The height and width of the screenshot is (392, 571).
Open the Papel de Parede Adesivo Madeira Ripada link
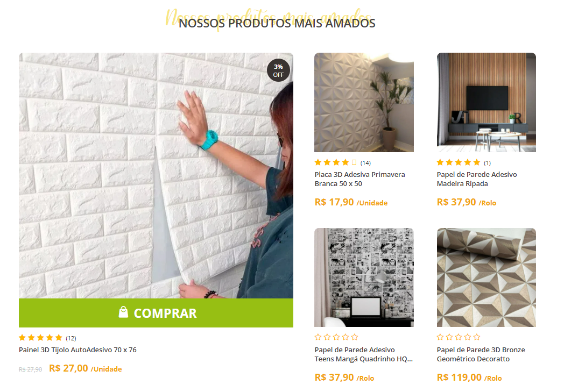[x=477, y=179]
